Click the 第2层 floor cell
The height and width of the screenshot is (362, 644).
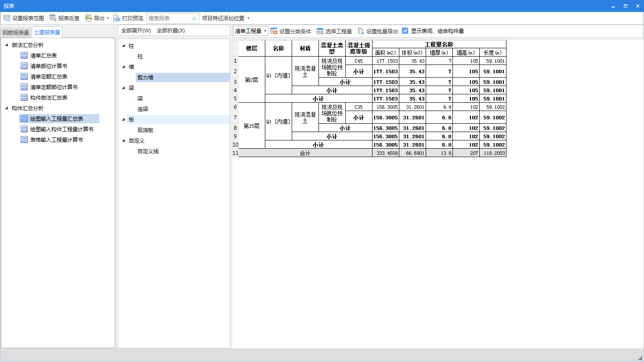pos(252,80)
